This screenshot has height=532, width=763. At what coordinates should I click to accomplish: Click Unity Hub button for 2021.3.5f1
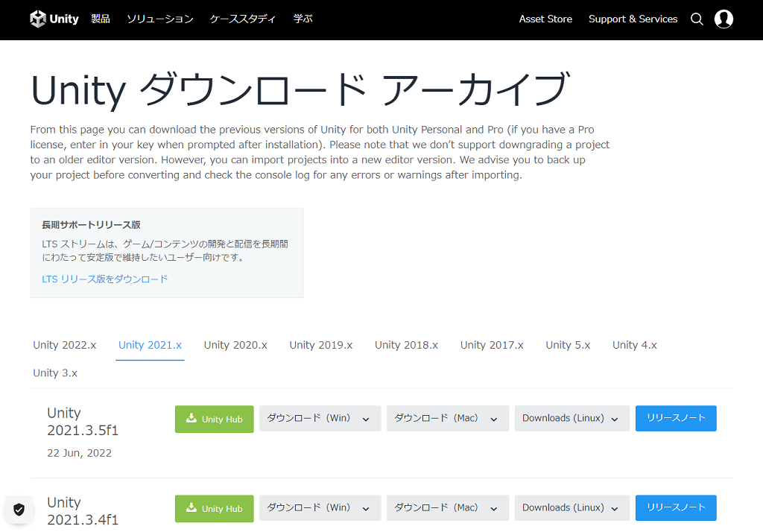tap(214, 419)
